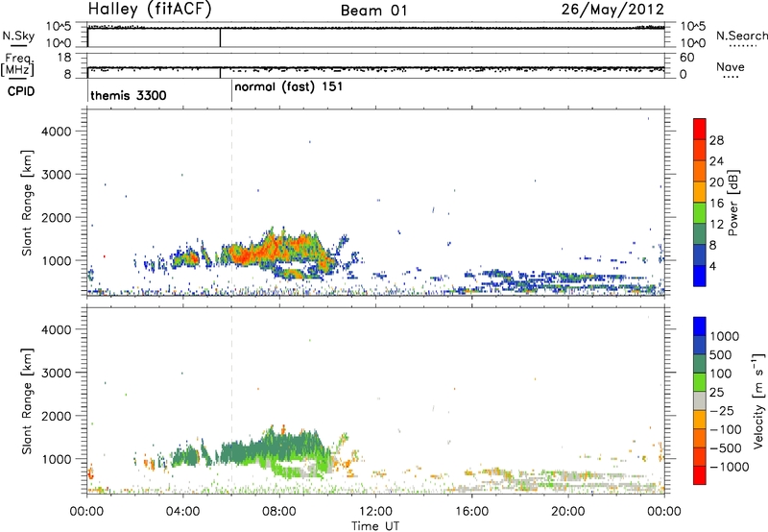The width and height of the screenshot is (768, 532).
Task: Click the '08:00' time axis tick label
Action: [279, 512]
